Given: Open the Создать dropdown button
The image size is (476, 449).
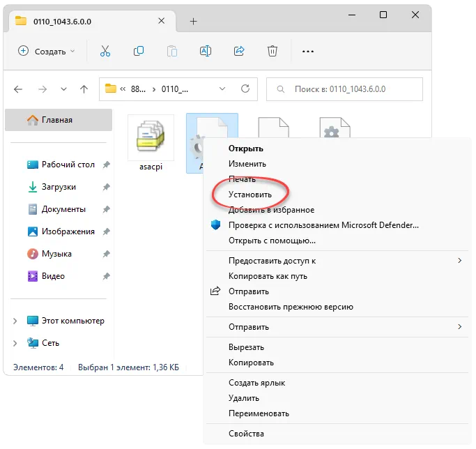Looking at the screenshot, I should (47, 51).
